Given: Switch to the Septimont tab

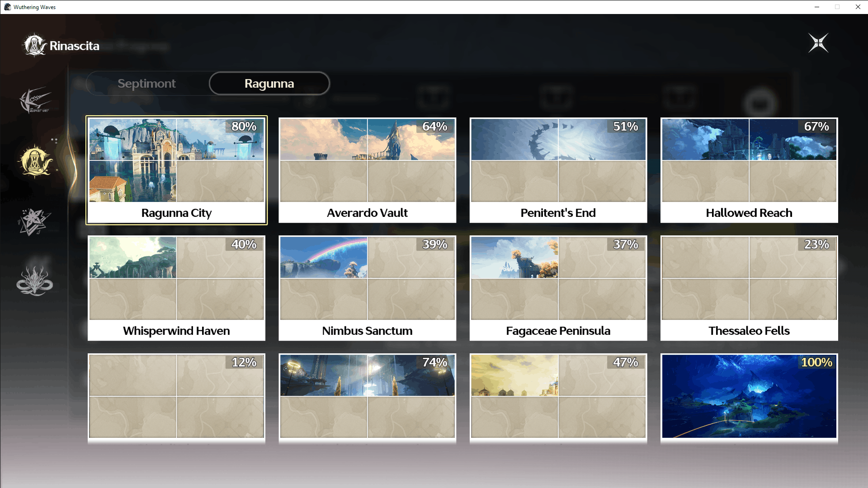Looking at the screenshot, I should coord(146,84).
